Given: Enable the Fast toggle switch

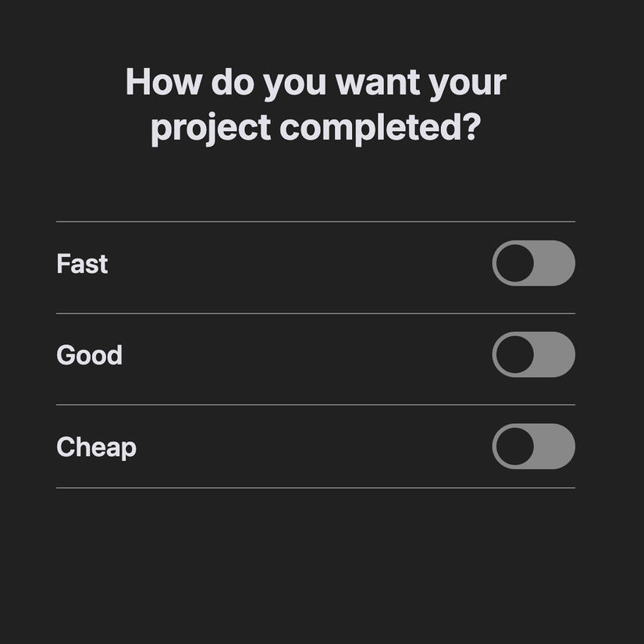Looking at the screenshot, I should [x=533, y=263].
